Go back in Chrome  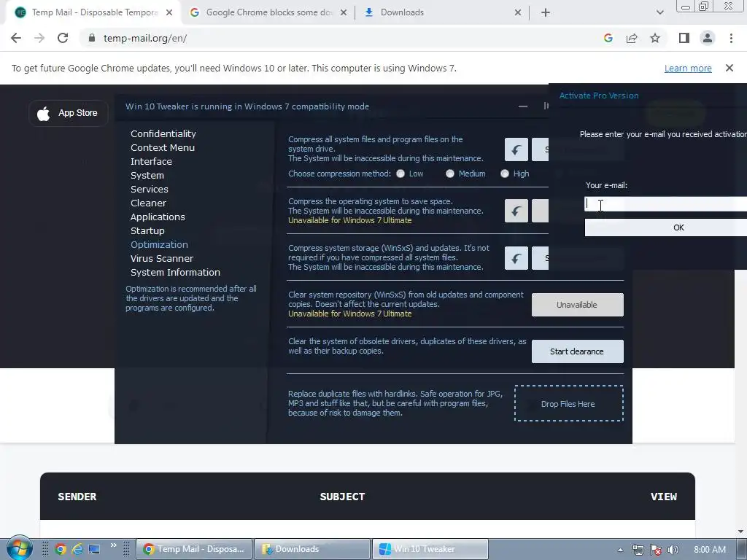16,38
